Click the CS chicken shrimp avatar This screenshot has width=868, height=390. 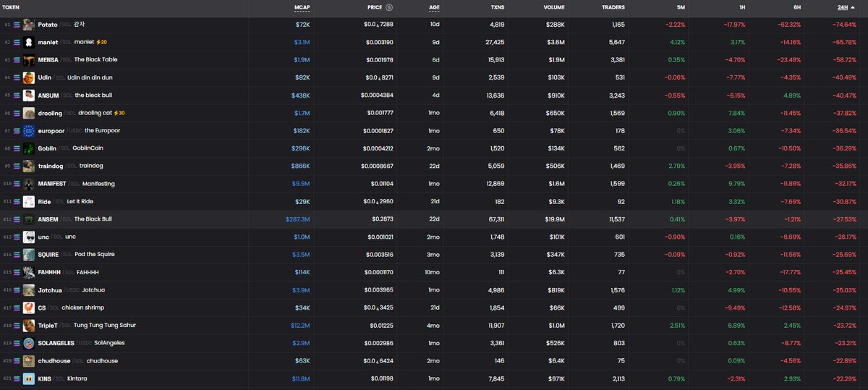pyautogui.click(x=29, y=308)
